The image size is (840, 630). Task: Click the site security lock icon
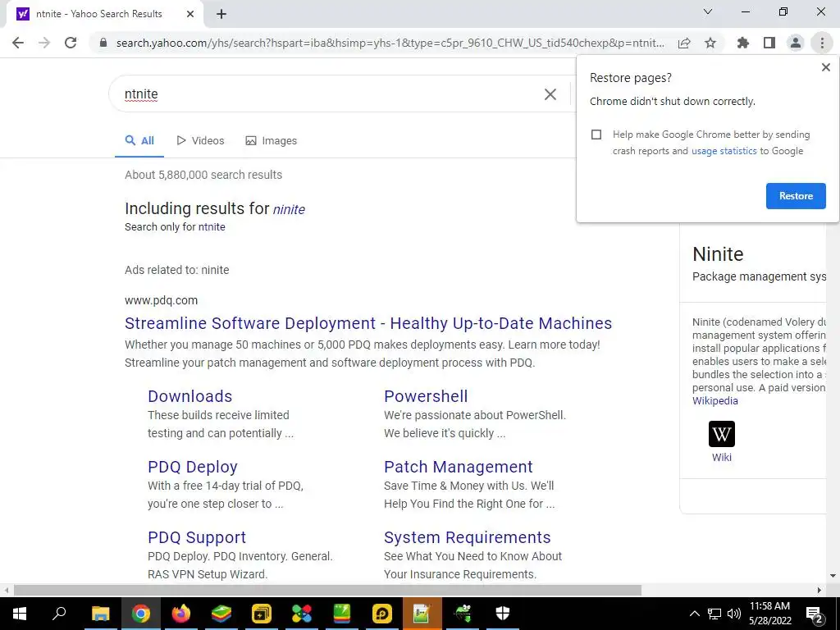[103, 43]
